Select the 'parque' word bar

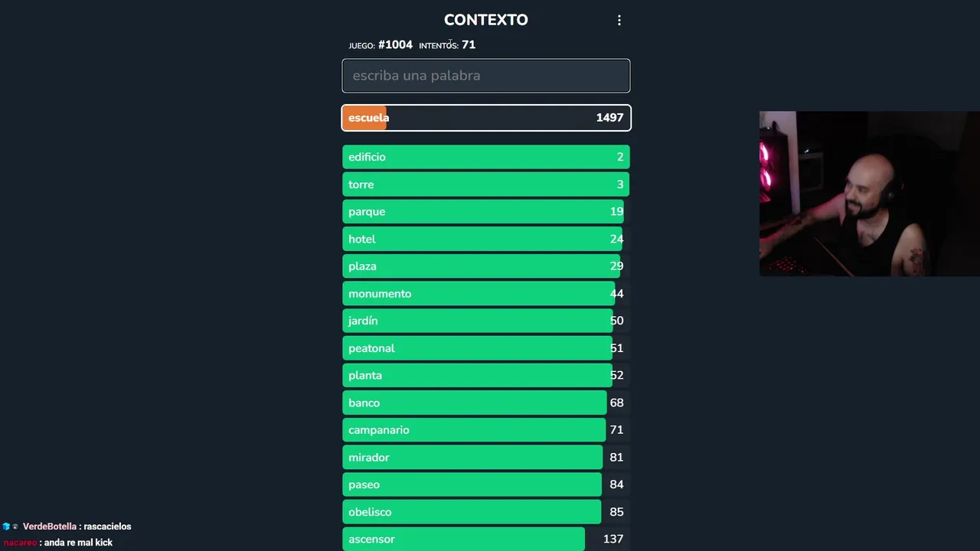[x=485, y=212]
